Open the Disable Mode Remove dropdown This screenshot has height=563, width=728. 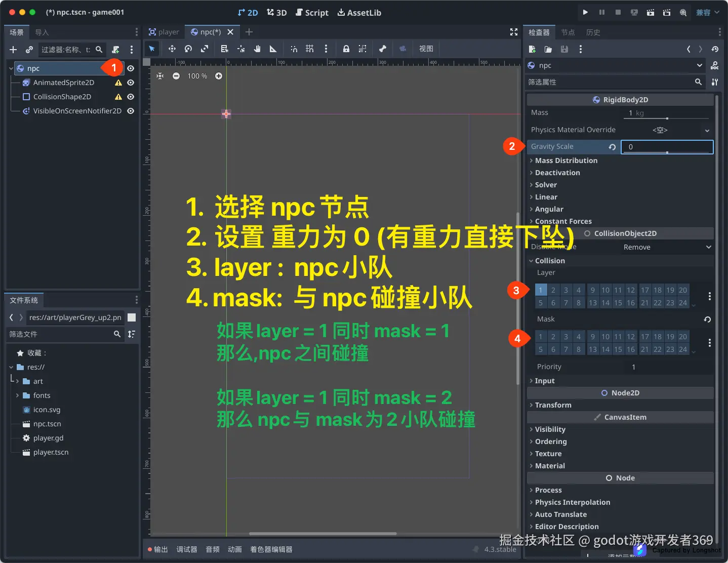click(x=667, y=247)
